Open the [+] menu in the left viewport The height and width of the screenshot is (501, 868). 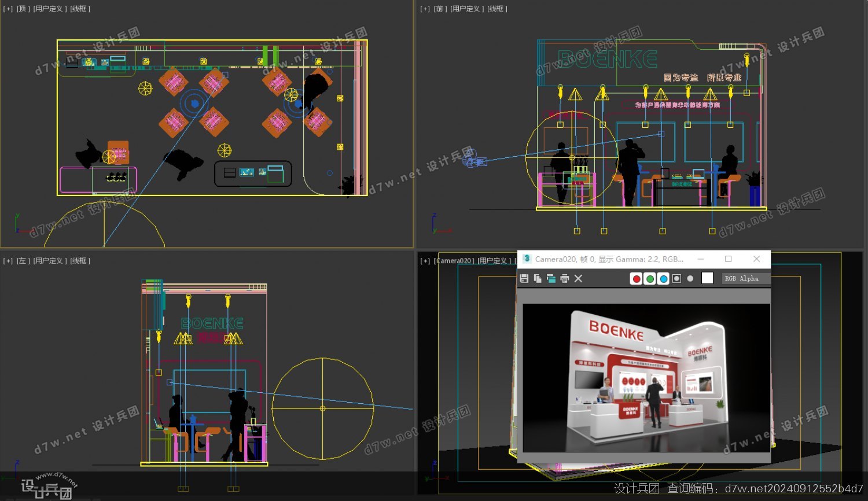coord(8,261)
